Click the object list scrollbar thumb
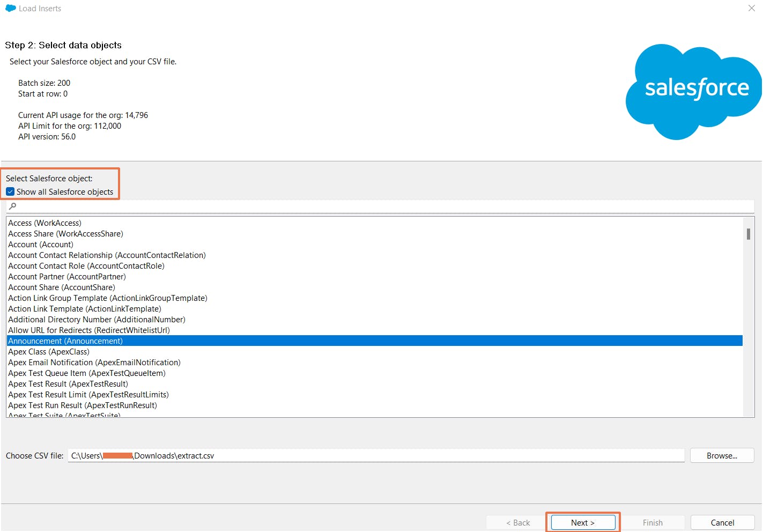 click(748, 234)
